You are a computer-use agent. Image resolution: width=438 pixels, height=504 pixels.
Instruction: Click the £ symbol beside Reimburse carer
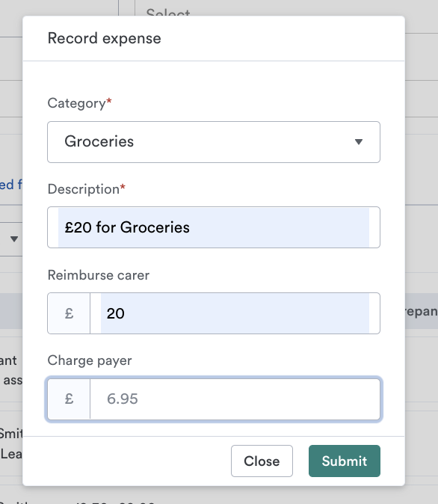pos(69,313)
